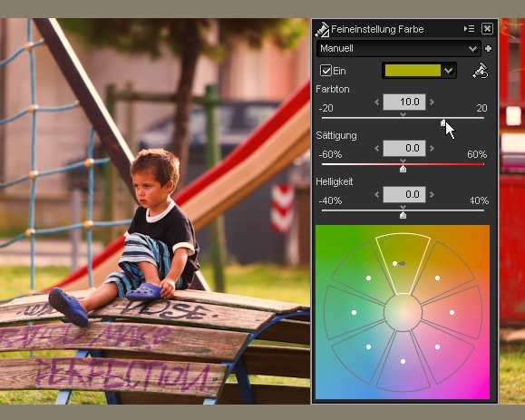Click the -60% saturation minimum label
The height and width of the screenshot is (420, 525).
point(330,154)
